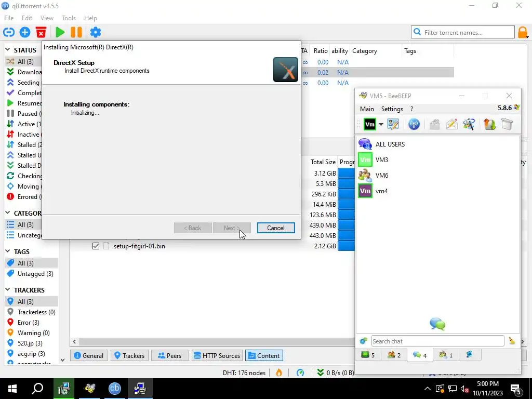
Task: Switch to the BeeBEEP groups tab showing 2
Action: 394,355
